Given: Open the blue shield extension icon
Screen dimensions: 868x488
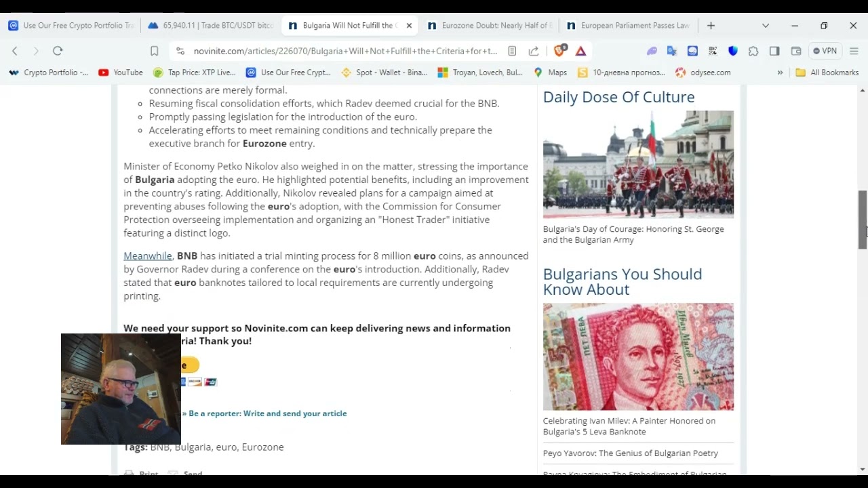Looking at the screenshot, I should pyautogui.click(x=733, y=51).
